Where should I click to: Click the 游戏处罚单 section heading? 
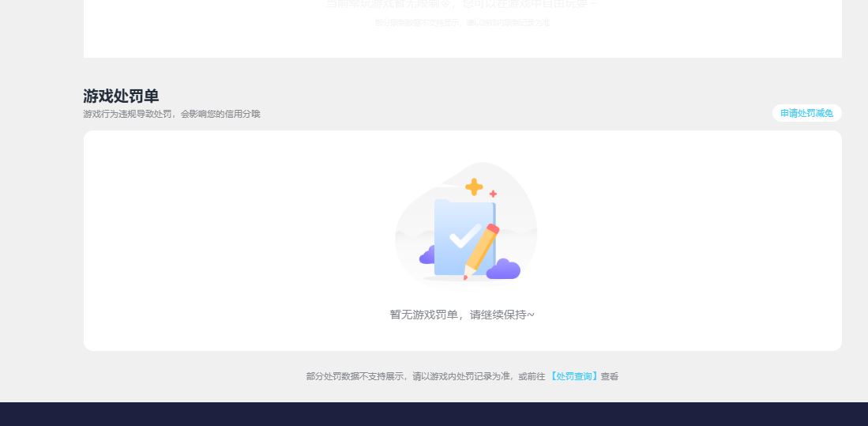tap(121, 96)
